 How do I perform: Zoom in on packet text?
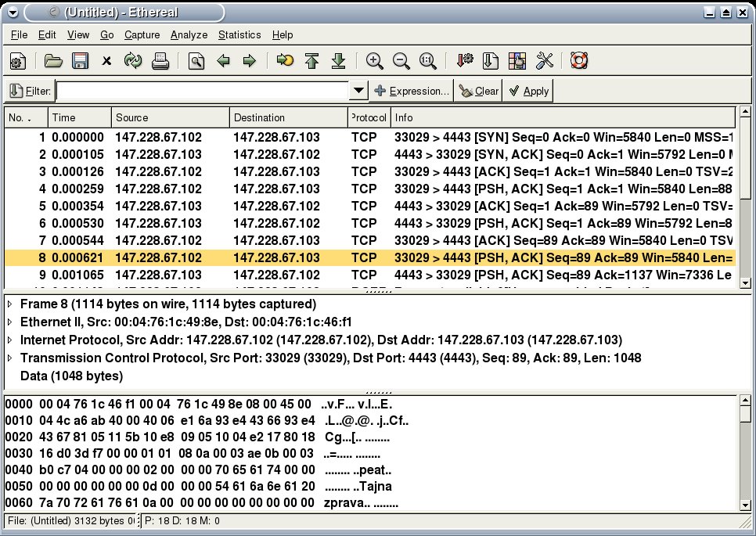[x=374, y=61]
